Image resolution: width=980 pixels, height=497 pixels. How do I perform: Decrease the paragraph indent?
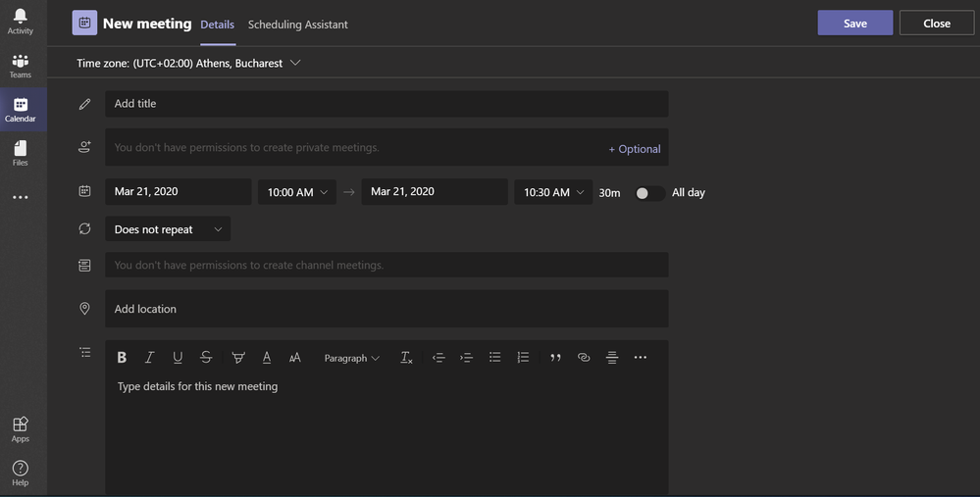[x=438, y=357]
